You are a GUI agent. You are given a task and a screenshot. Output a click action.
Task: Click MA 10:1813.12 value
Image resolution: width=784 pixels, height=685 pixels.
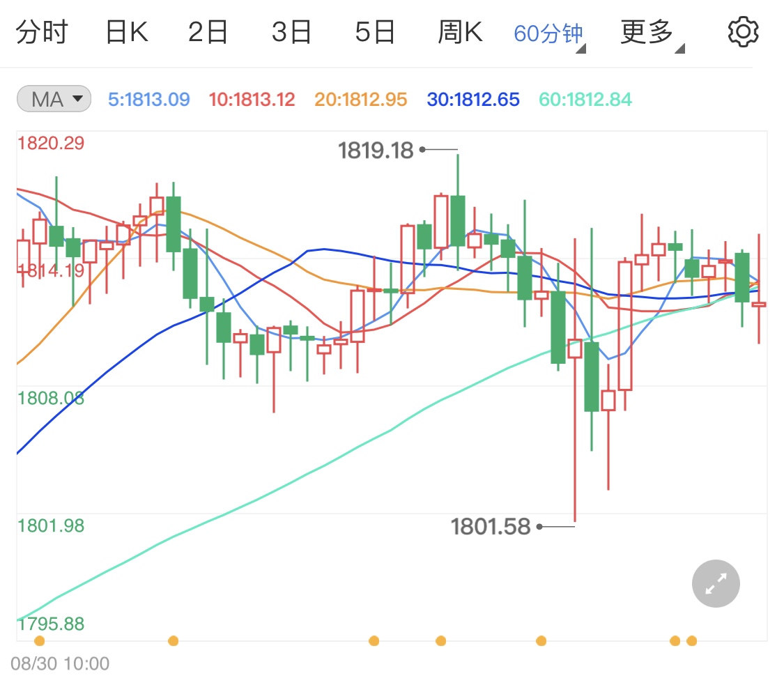(252, 100)
